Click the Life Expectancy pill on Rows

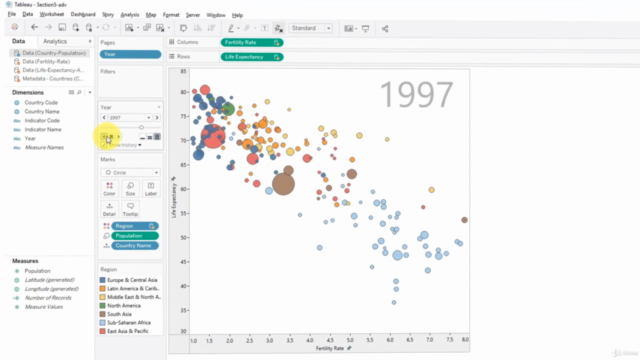[252, 57]
